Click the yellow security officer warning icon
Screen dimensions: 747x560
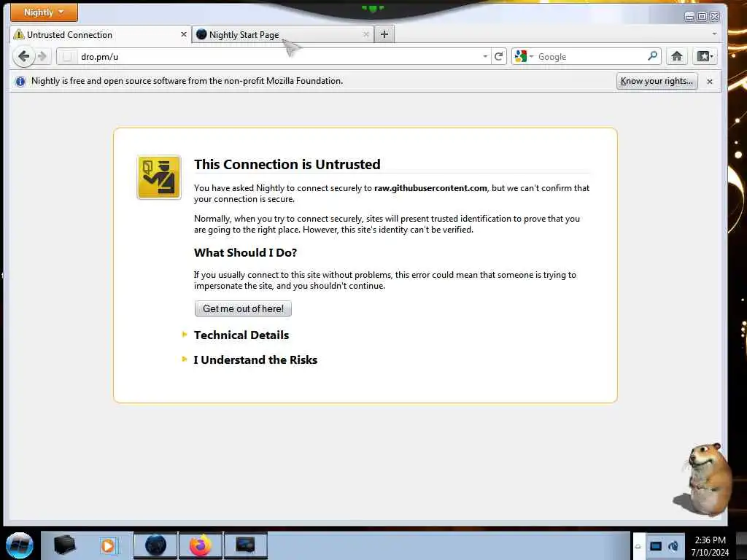(x=159, y=177)
